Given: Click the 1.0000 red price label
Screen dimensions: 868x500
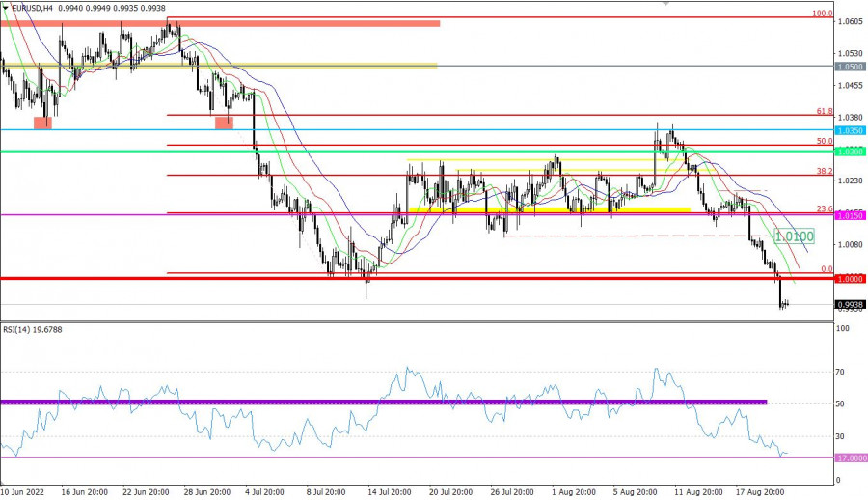Looking at the screenshot, I should coord(850,279).
